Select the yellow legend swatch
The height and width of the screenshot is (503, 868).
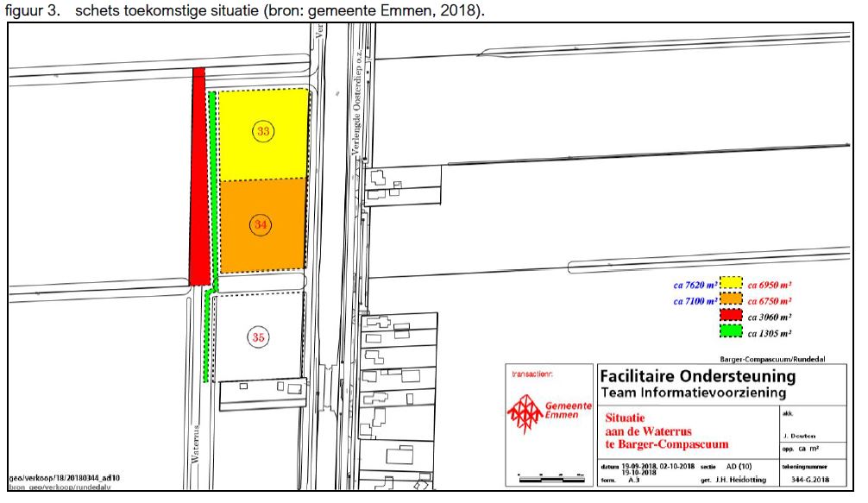click(731, 284)
